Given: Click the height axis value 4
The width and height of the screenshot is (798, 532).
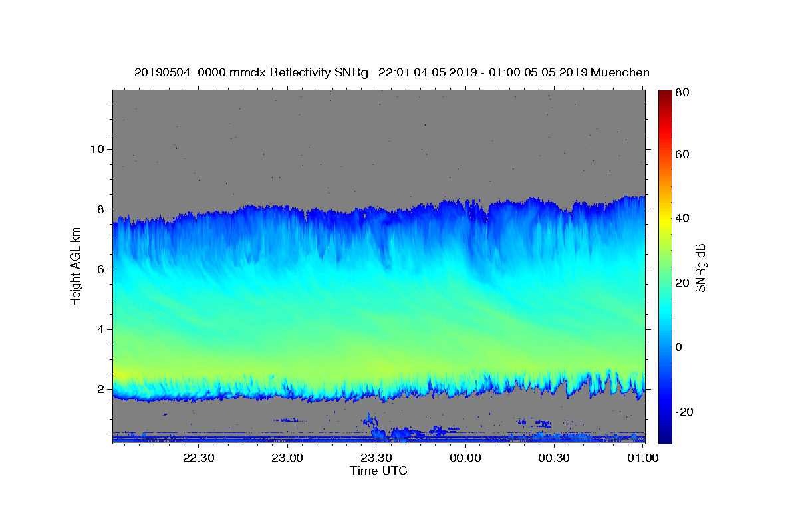Looking at the screenshot, I should pyautogui.click(x=100, y=329).
